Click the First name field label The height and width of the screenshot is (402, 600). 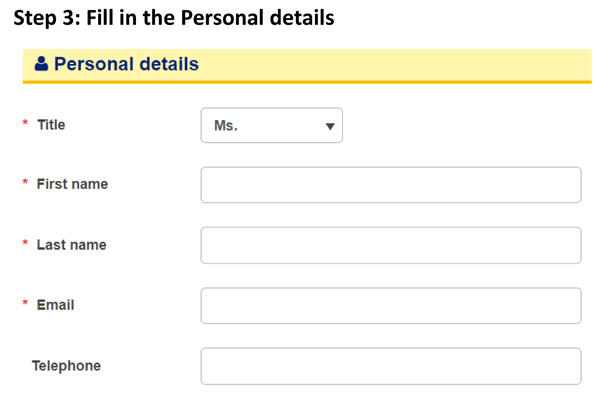pyautogui.click(x=72, y=184)
